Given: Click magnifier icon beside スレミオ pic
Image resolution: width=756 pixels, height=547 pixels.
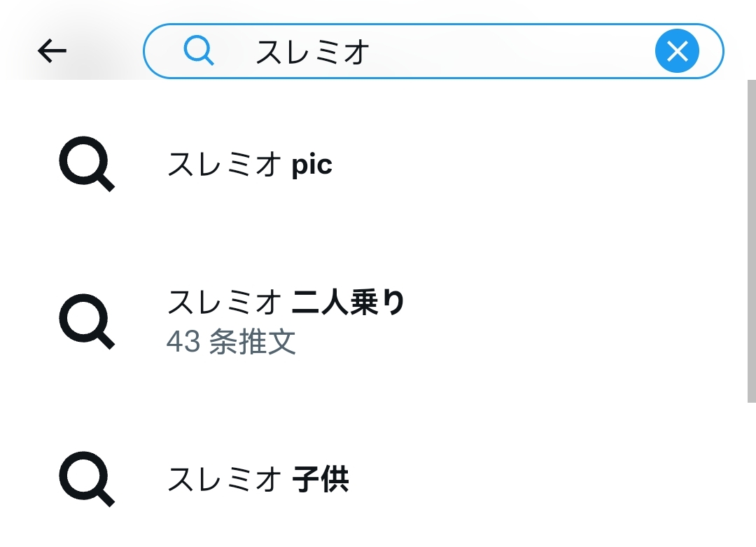Looking at the screenshot, I should point(87,164).
